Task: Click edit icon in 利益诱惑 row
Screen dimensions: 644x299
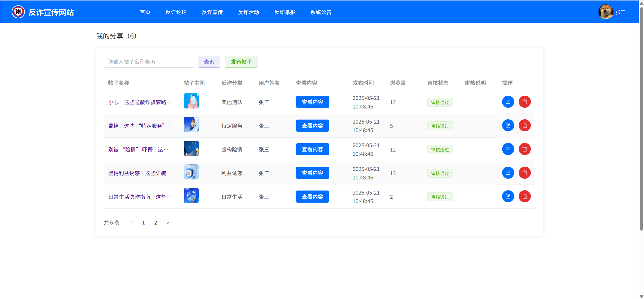Action: tap(508, 173)
